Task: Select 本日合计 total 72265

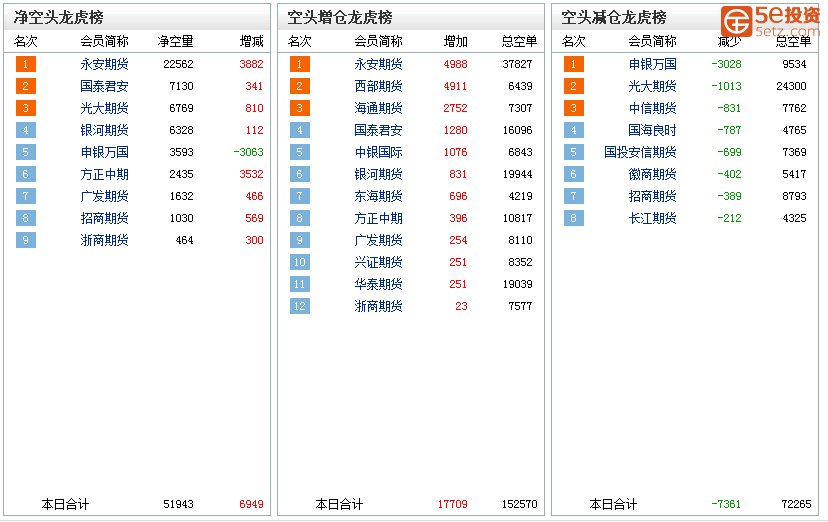Action: (796, 504)
